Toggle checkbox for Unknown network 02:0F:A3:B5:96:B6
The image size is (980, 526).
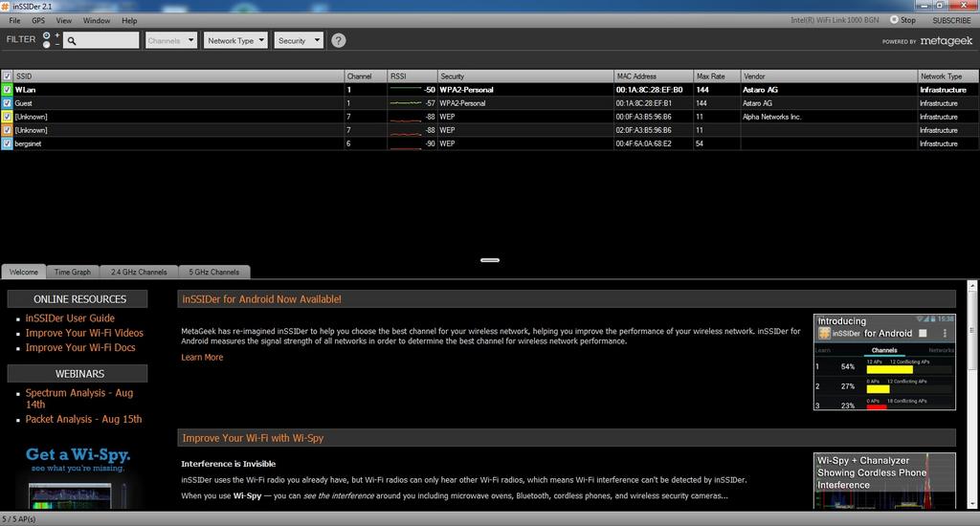pos(7,130)
